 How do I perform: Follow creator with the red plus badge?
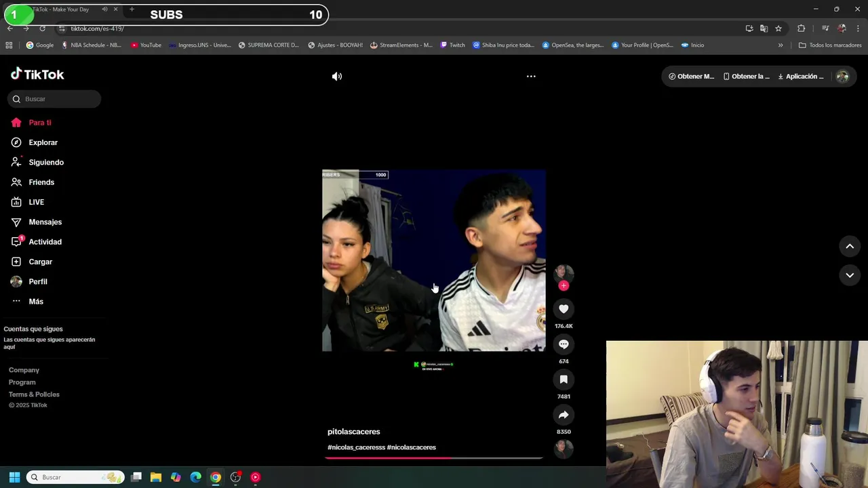click(564, 285)
